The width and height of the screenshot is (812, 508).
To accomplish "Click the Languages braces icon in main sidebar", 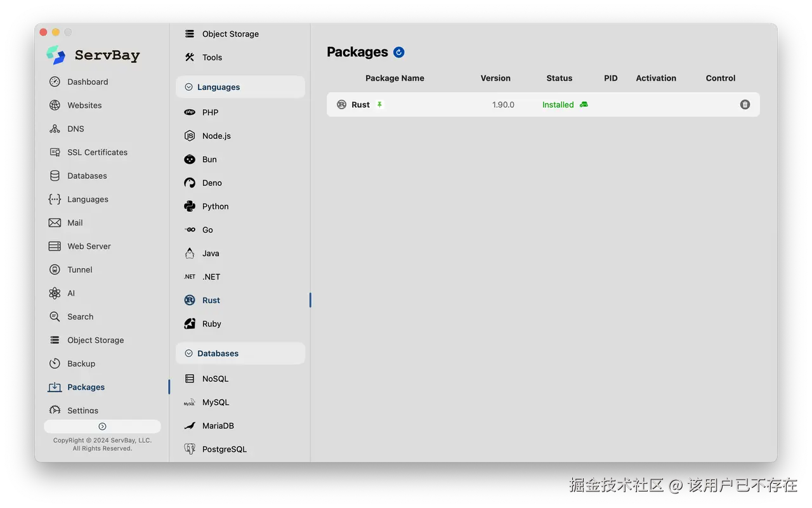I will tap(55, 199).
